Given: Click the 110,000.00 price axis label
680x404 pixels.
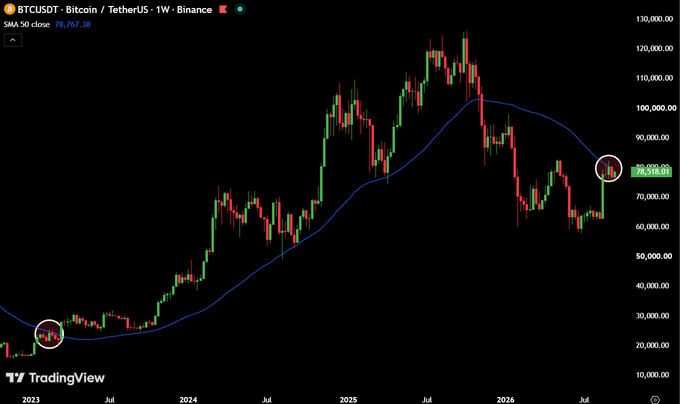Looking at the screenshot, I should click(x=654, y=78).
